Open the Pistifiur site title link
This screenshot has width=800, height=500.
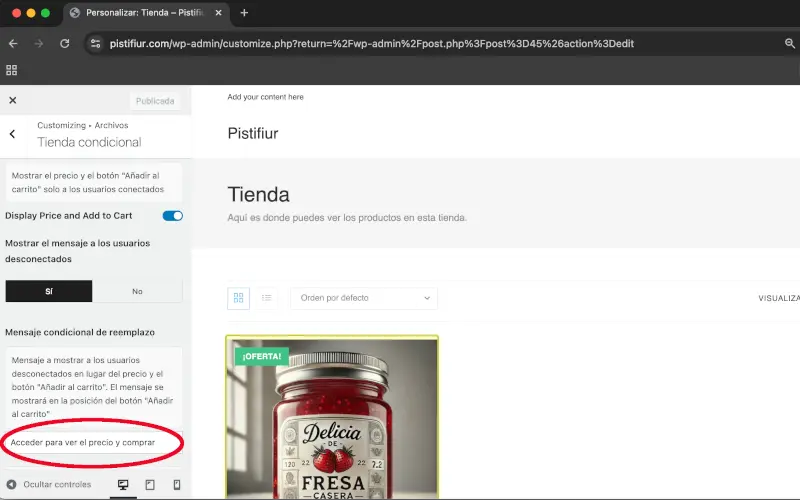click(253, 134)
